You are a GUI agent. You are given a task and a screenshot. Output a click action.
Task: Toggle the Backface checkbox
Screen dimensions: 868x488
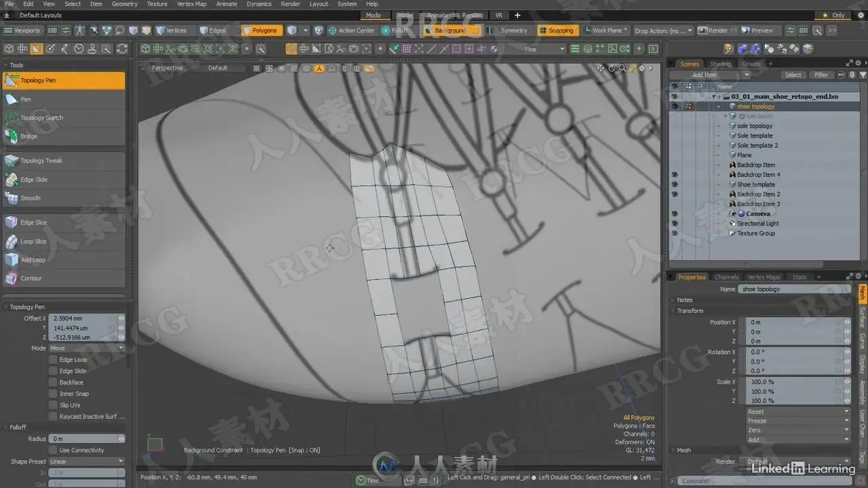pos(53,382)
